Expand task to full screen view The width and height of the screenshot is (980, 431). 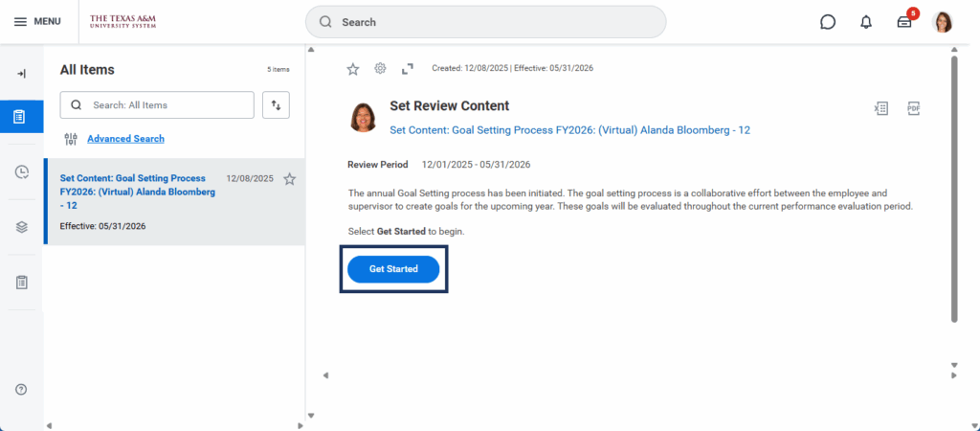pos(408,69)
